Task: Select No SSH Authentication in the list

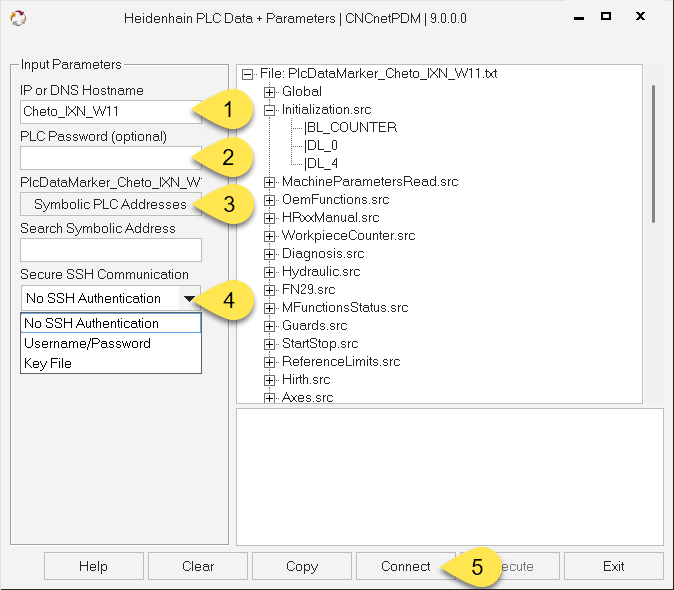Action: coord(110,323)
